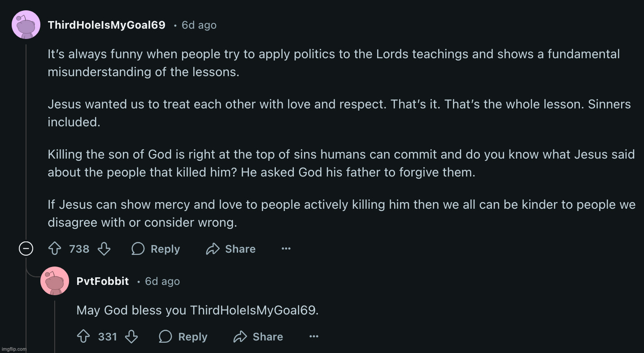The image size is (644, 353).
Task: Reply to PvtFobbit's comment
Action: (x=183, y=336)
